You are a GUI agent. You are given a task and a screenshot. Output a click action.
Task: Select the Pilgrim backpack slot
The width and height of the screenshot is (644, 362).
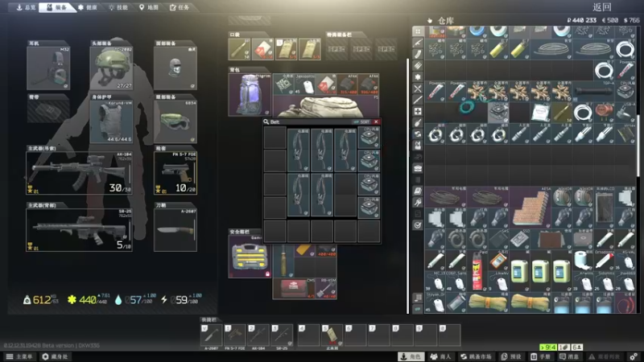tap(250, 95)
